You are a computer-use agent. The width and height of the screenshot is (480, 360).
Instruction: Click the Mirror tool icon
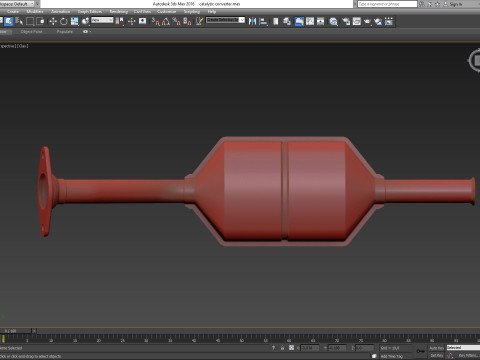[253, 22]
